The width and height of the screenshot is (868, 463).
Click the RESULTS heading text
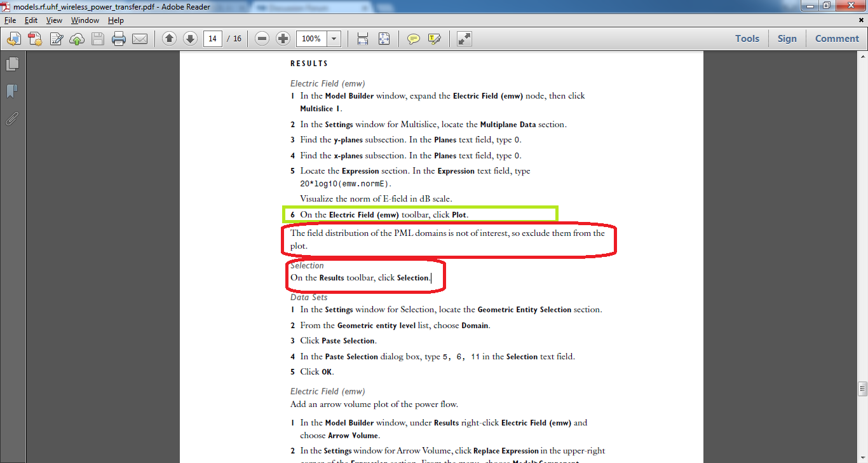coord(309,64)
